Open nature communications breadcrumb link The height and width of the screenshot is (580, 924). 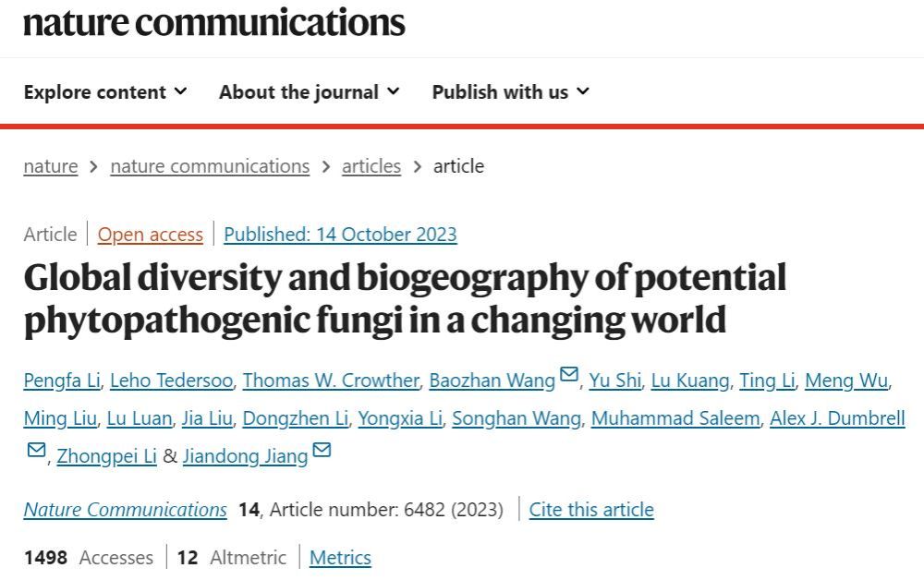pos(210,166)
